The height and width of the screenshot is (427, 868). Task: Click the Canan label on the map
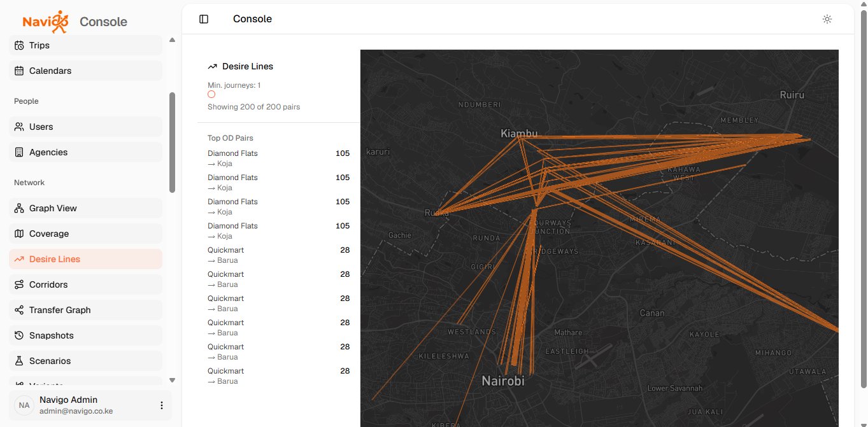pos(652,313)
